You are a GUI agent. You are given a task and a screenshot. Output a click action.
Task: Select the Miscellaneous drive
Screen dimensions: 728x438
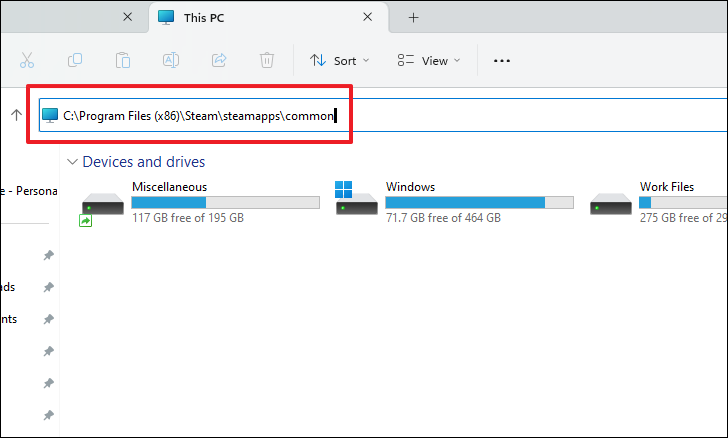[200, 203]
